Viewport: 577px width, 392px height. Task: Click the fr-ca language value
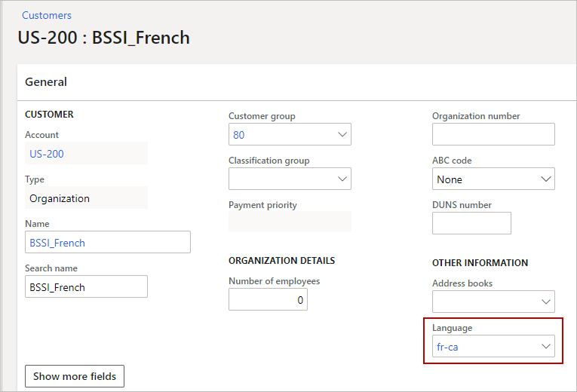pyautogui.click(x=447, y=347)
